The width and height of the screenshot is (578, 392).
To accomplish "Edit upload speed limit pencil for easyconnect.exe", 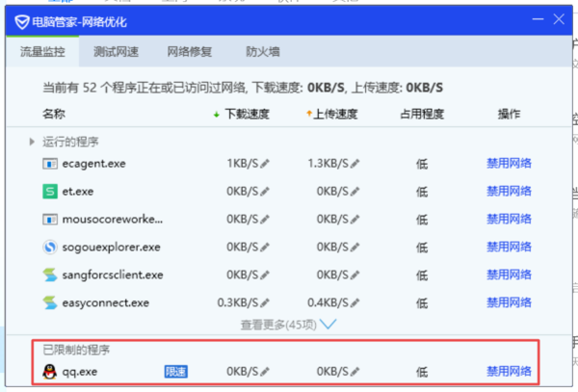I will [x=355, y=303].
